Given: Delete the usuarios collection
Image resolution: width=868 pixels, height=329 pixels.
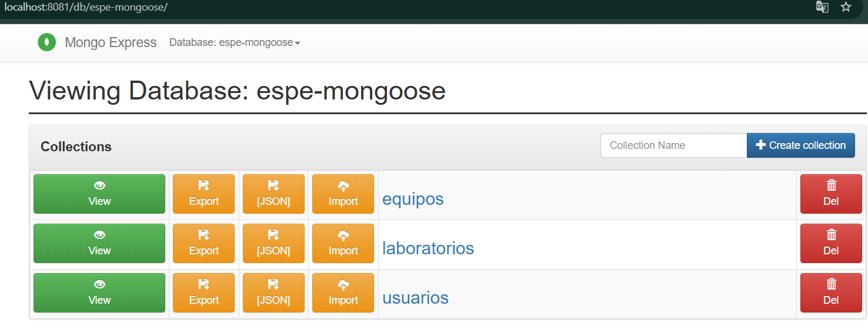Looking at the screenshot, I should pos(831,293).
